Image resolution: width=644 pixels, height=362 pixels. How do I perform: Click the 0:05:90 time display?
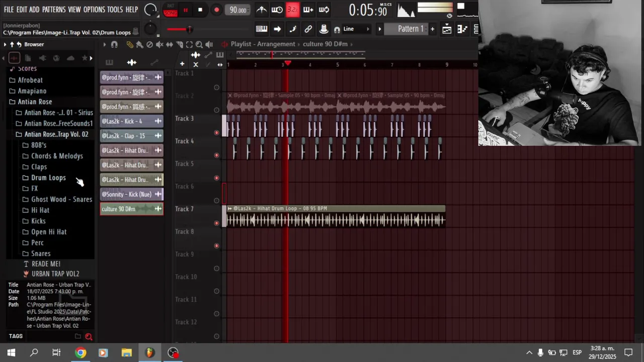click(368, 10)
